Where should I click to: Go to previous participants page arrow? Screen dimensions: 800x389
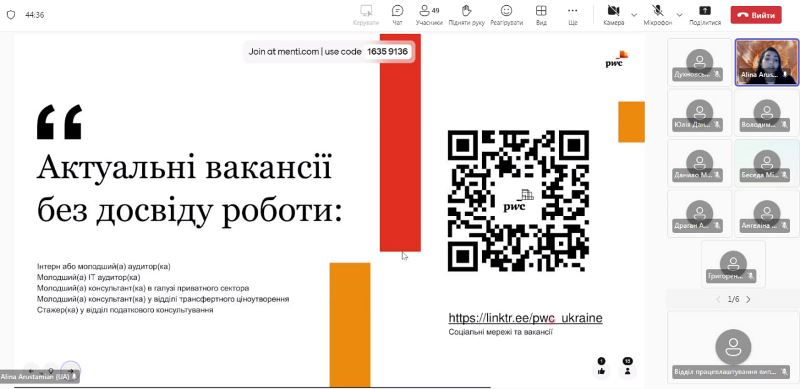point(718,300)
